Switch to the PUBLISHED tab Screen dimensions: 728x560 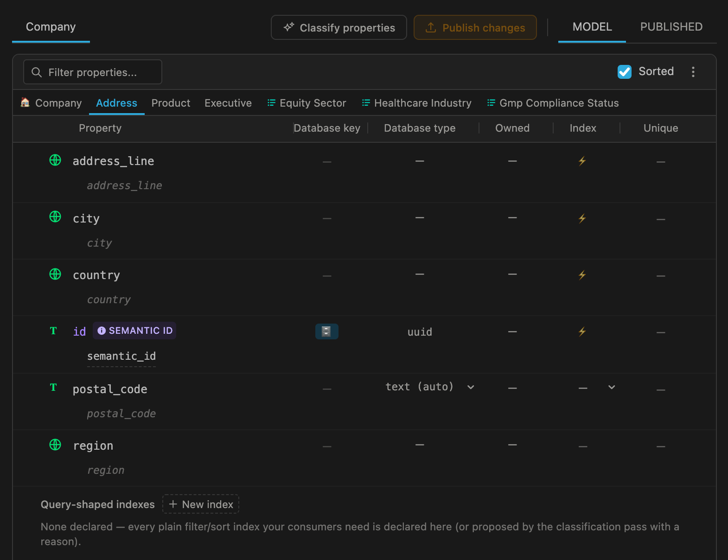point(671,27)
